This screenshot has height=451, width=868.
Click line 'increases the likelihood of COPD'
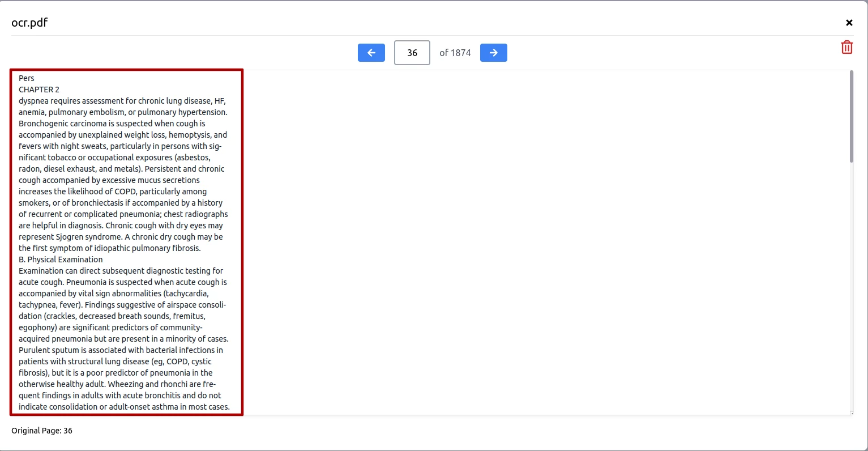click(113, 192)
